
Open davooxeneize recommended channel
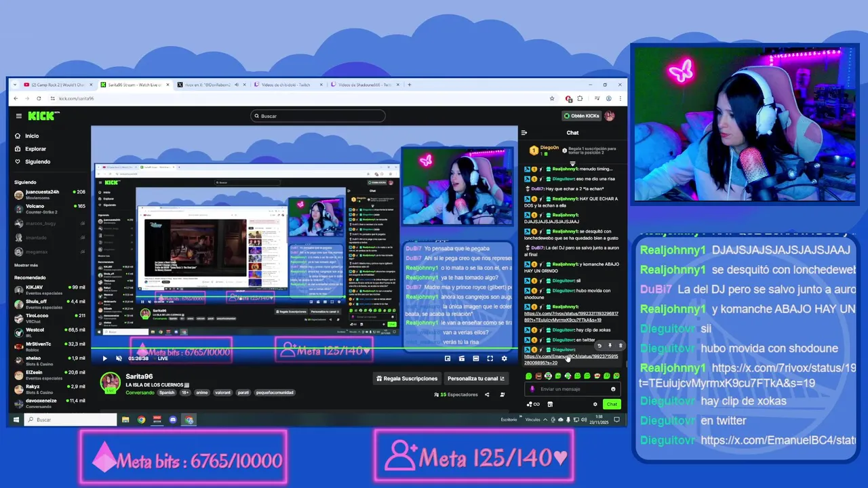50,403
